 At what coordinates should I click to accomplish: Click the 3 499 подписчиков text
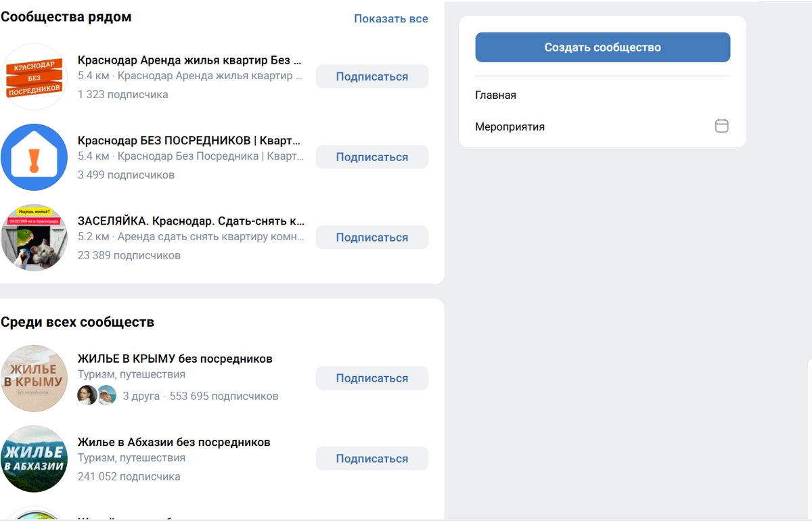pos(126,175)
